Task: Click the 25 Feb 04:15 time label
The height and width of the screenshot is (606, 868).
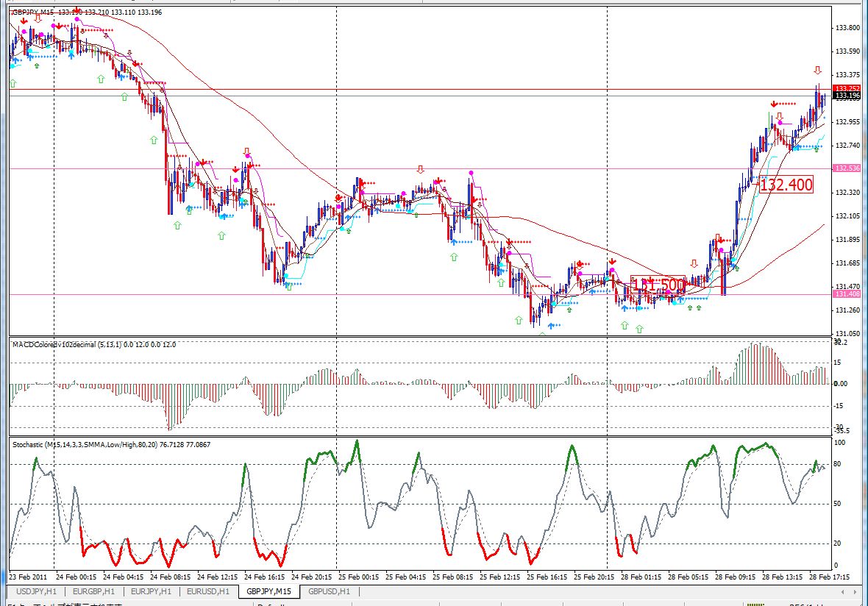Action: click(406, 577)
